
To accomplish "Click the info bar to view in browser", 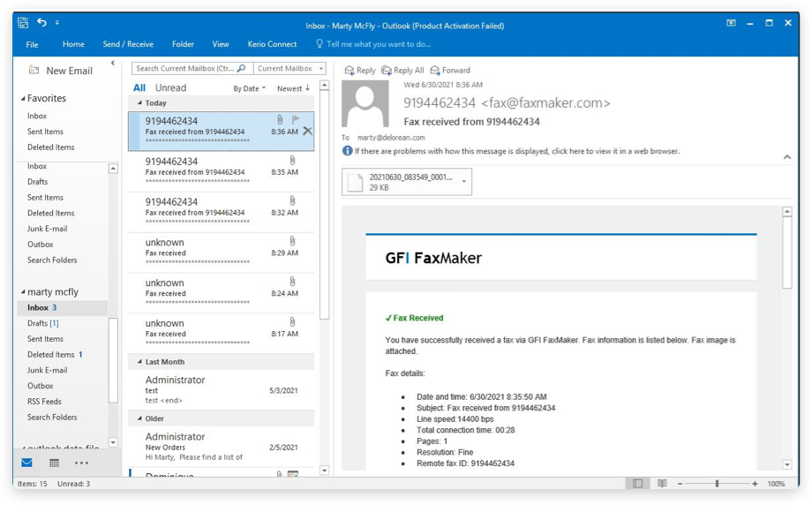I will (511, 151).
